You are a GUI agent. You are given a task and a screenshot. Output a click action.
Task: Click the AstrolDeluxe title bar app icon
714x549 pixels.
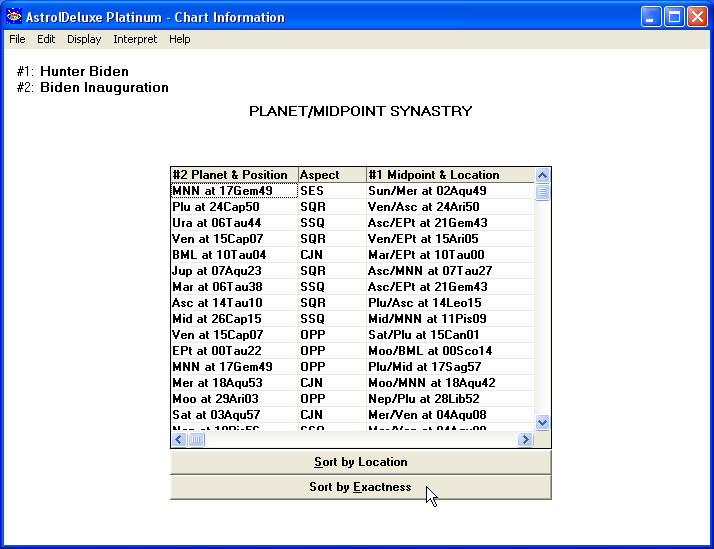(x=14, y=17)
